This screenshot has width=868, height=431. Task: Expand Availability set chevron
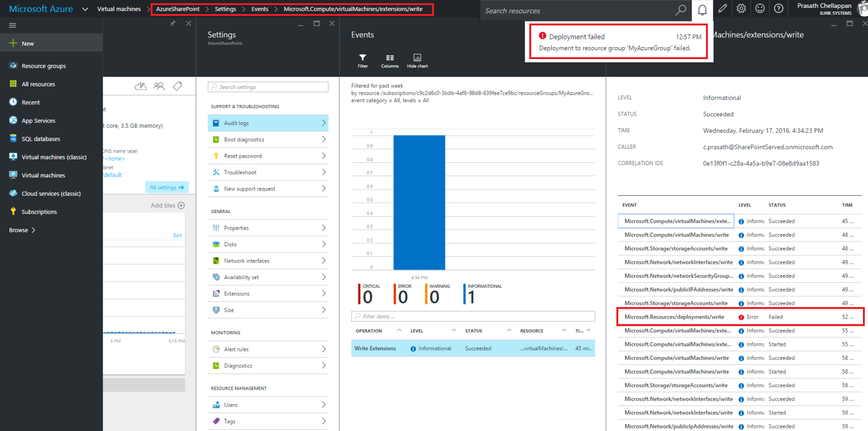pos(323,277)
